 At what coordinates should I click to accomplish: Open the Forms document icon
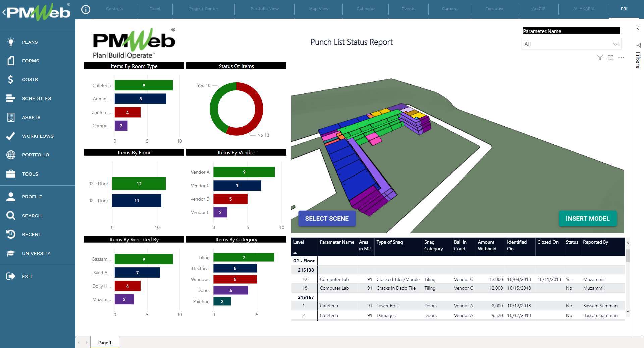coord(11,61)
